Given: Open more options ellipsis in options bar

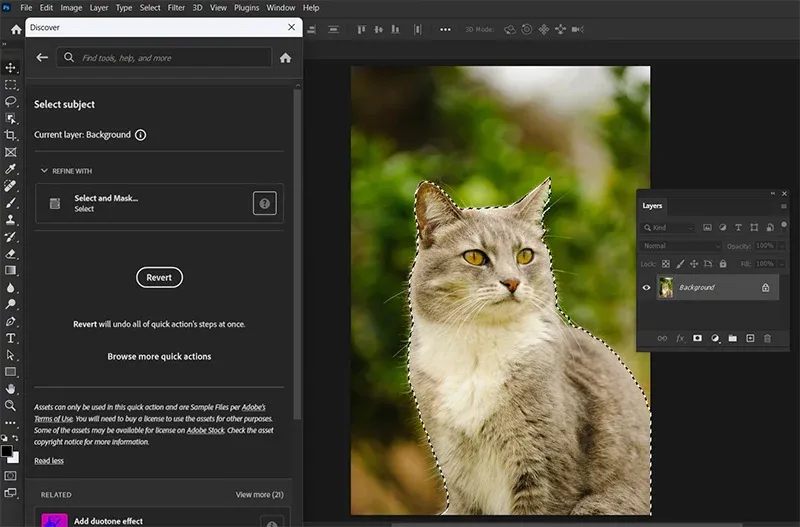Looking at the screenshot, I should click(x=445, y=30).
